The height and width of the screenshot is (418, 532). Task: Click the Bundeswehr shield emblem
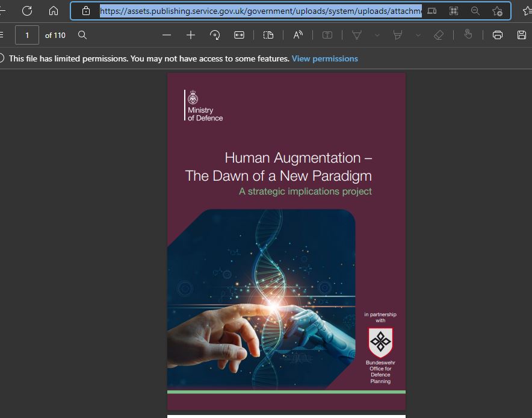click(380, 342)
